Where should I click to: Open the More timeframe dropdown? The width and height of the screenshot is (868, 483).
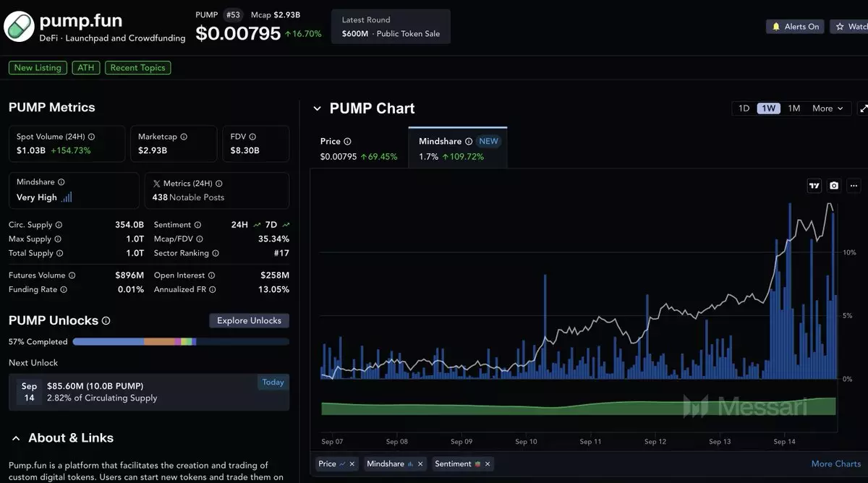tap(827, 108)
